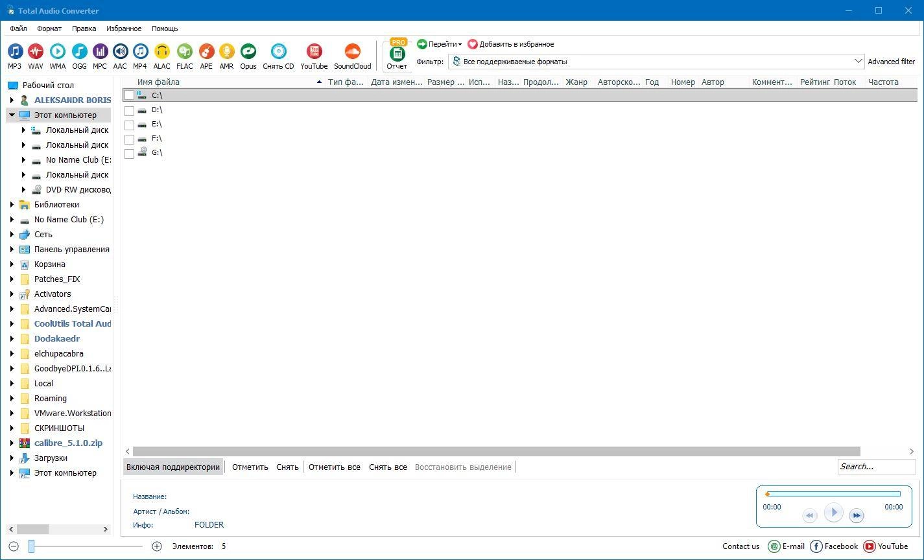Screen dimensions: 924x560
Task: Click the zoom slider handle
Action: pos(31,546)
